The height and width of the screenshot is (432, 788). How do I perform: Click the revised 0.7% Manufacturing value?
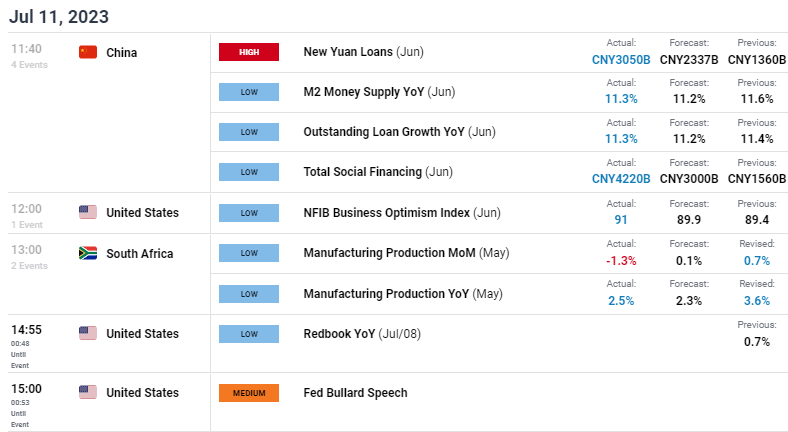pos(757,261)
